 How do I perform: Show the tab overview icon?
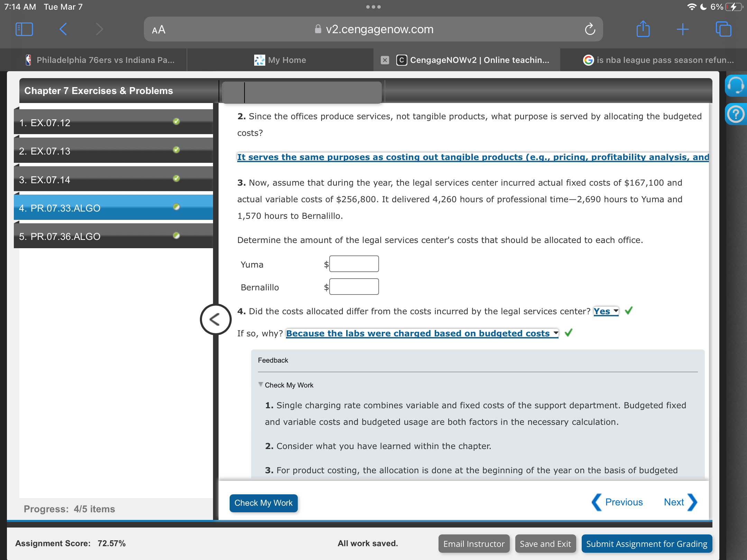point(723,29)
